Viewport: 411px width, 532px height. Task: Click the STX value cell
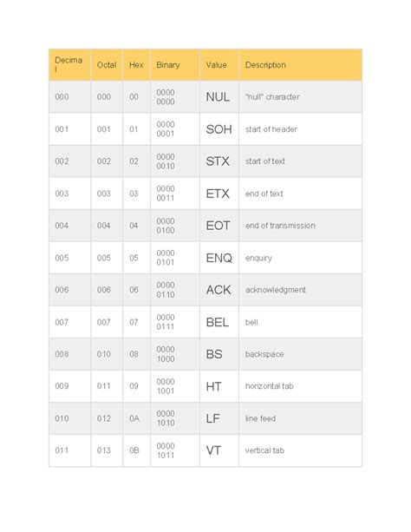click(219, 161)
